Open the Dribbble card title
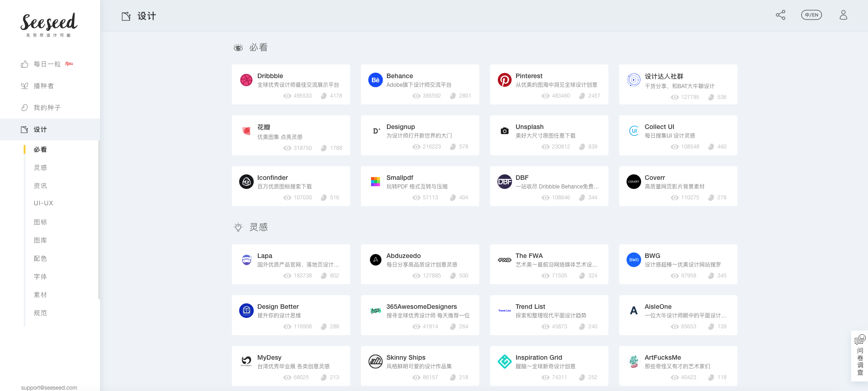Viewport: 868px width, 391px height. 270,76
